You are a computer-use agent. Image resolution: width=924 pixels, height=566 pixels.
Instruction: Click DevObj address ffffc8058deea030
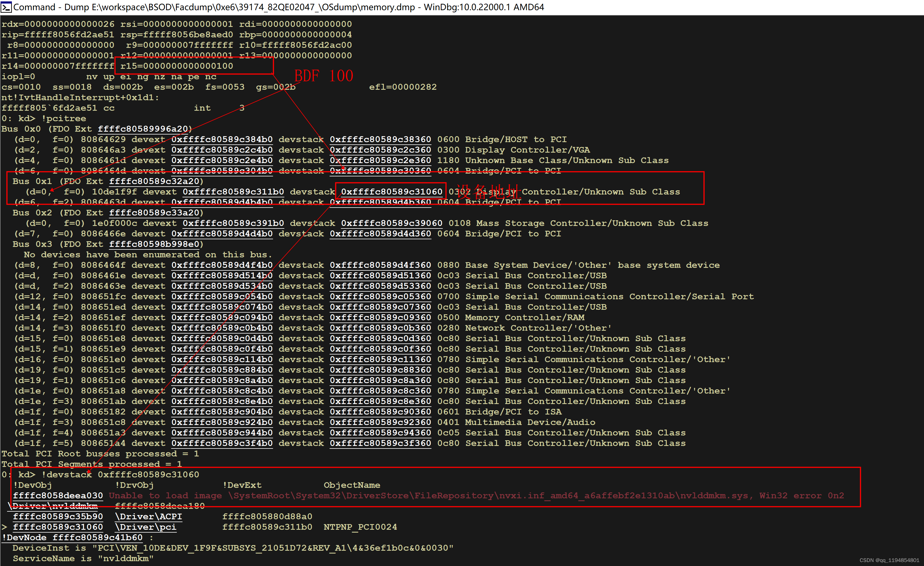coord(58,495)
